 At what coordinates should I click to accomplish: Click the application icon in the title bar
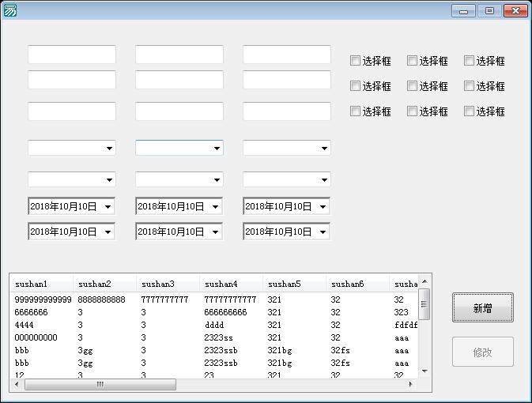10,10
